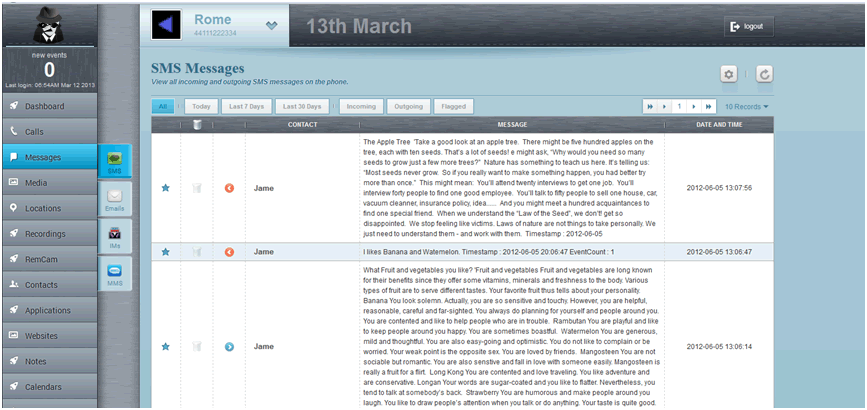Open the 10 Records per-page dropdown
Viewport: 867px width, 410px height.
748,106
